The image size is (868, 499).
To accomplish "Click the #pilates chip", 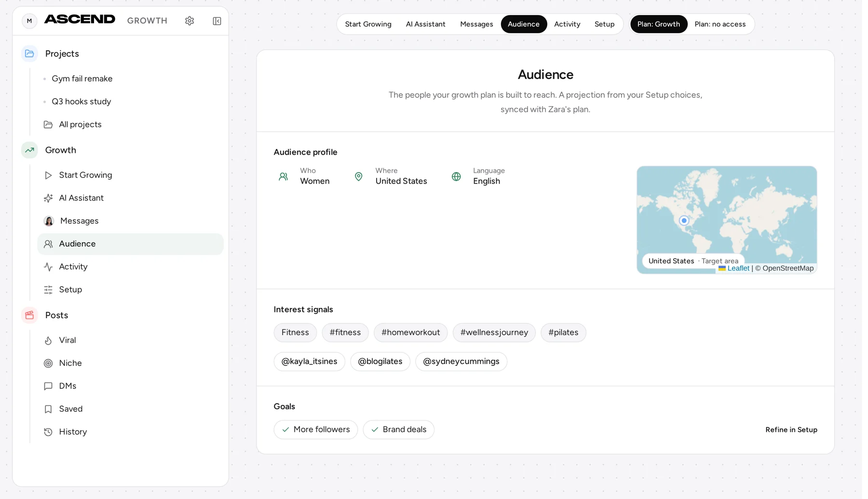I will coord(563,333).
